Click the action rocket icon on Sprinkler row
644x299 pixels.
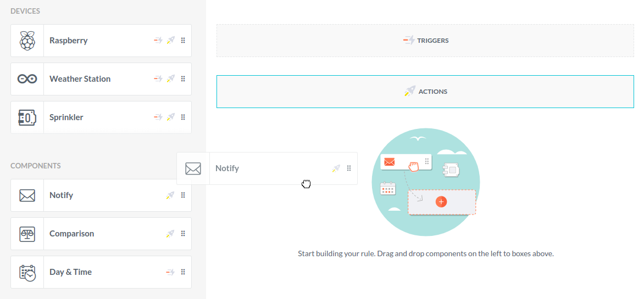(171, 117)
